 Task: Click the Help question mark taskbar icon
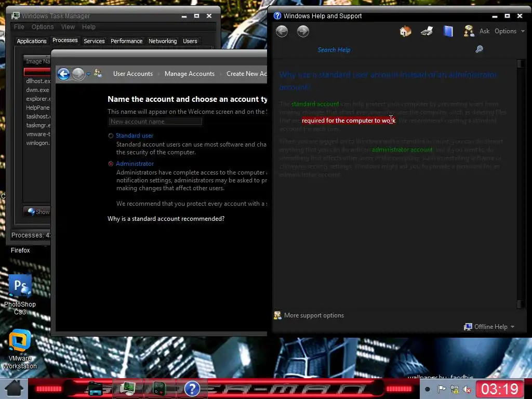pyautogui.click(x=192, y=389)
